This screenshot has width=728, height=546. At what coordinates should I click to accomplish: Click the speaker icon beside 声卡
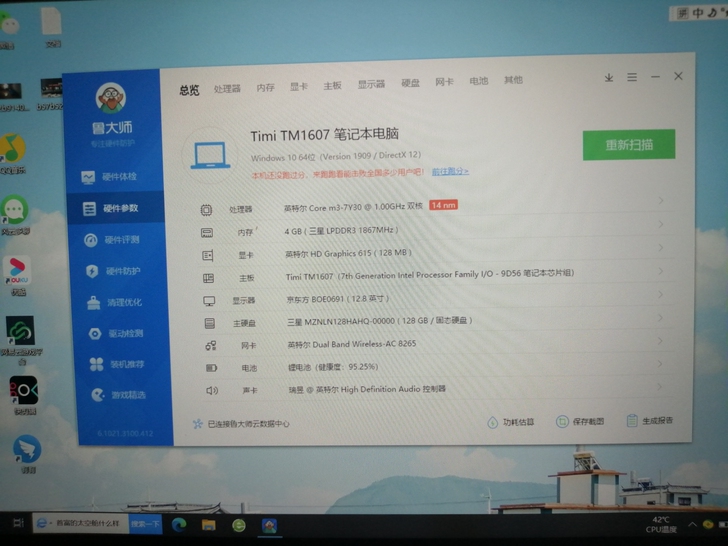point(212,390)
